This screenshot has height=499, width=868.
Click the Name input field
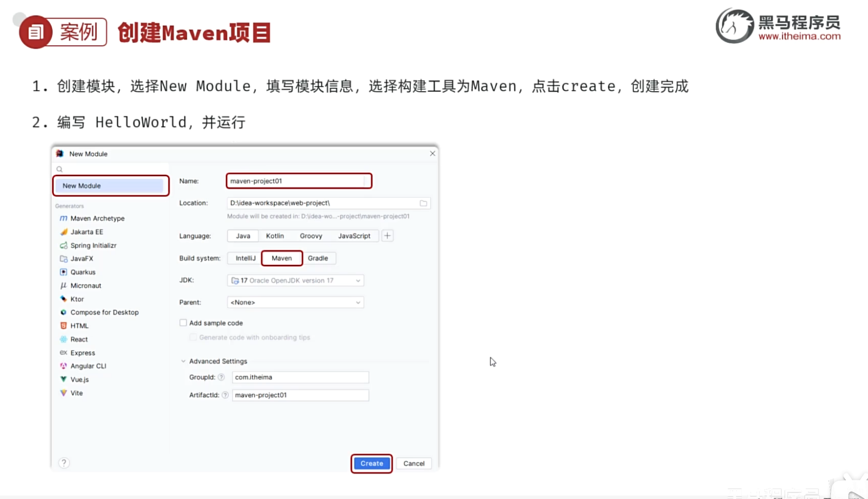coord(298,180)
